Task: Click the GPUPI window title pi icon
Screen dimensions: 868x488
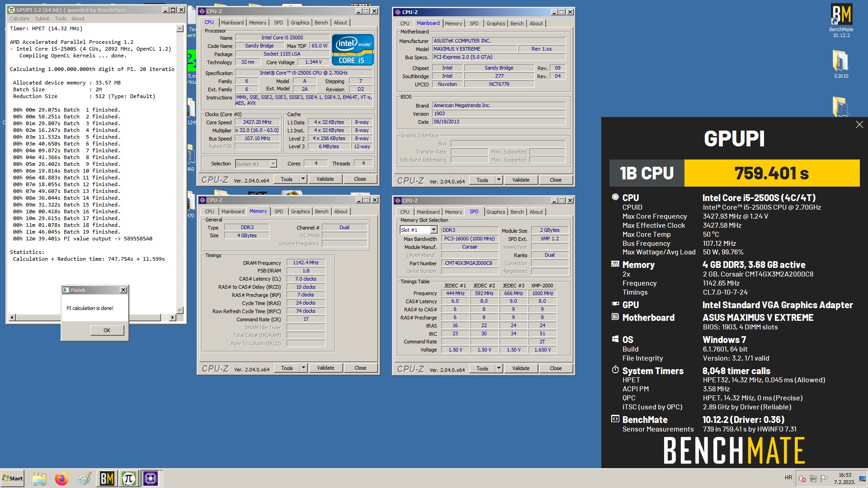Action: click(x=12, y=10)
